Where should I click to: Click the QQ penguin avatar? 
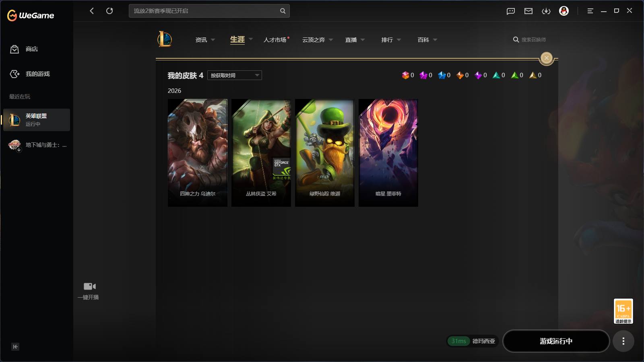click(564, 11)
